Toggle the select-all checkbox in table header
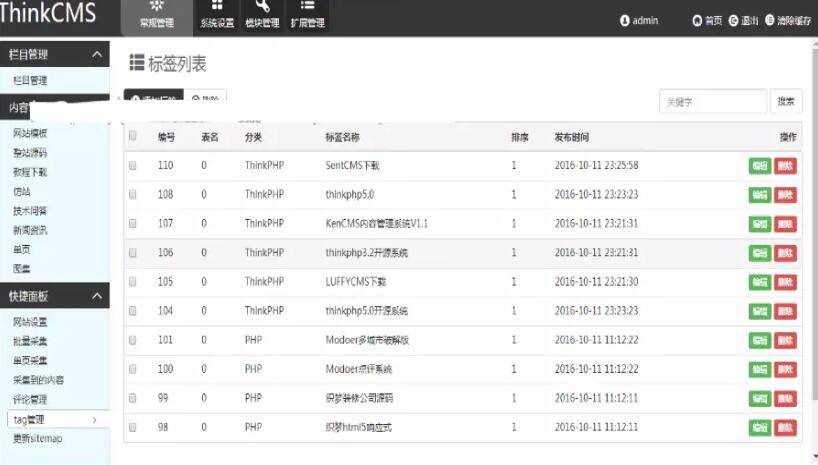The image size is (818, 465). pos(133,136)
